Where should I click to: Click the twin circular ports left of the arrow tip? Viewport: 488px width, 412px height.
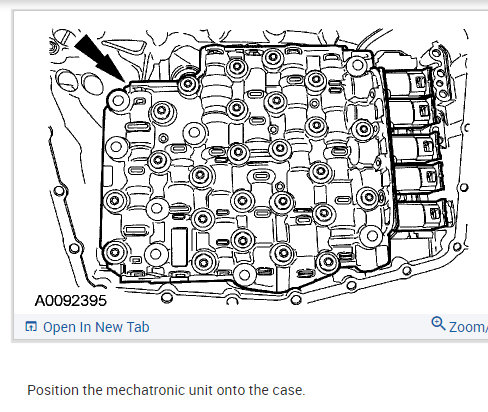[x=80, y=82]
